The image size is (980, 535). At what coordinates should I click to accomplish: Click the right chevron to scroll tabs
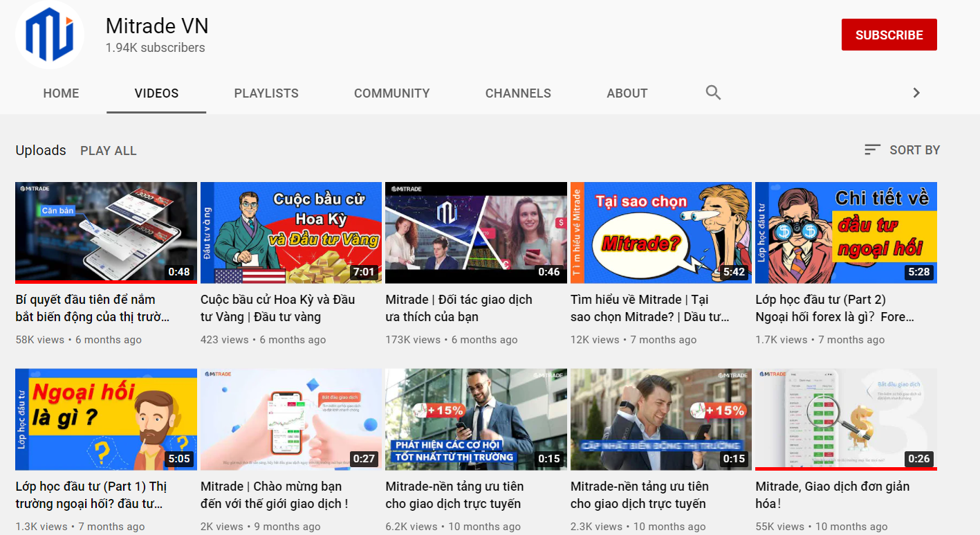tap(916, 93)
